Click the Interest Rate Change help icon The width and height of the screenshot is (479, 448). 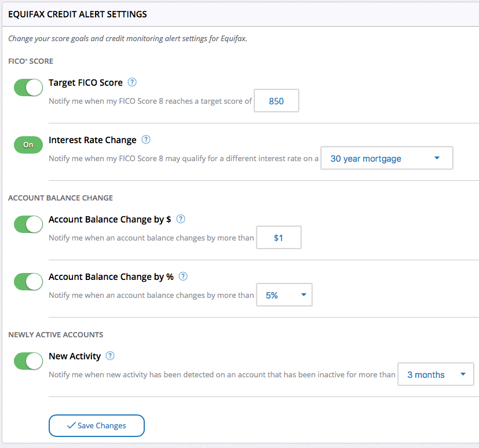point(145,140)
